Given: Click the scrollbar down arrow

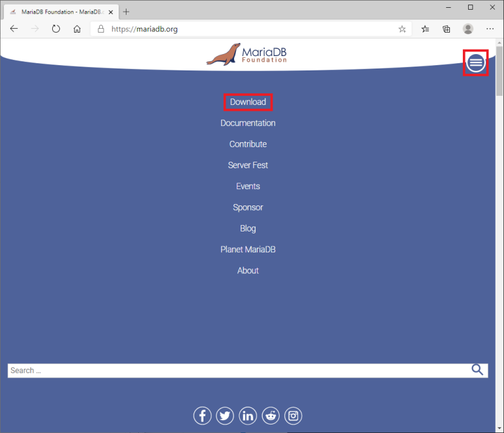Looking at the screenshot, I should click(x=499, y=428).
